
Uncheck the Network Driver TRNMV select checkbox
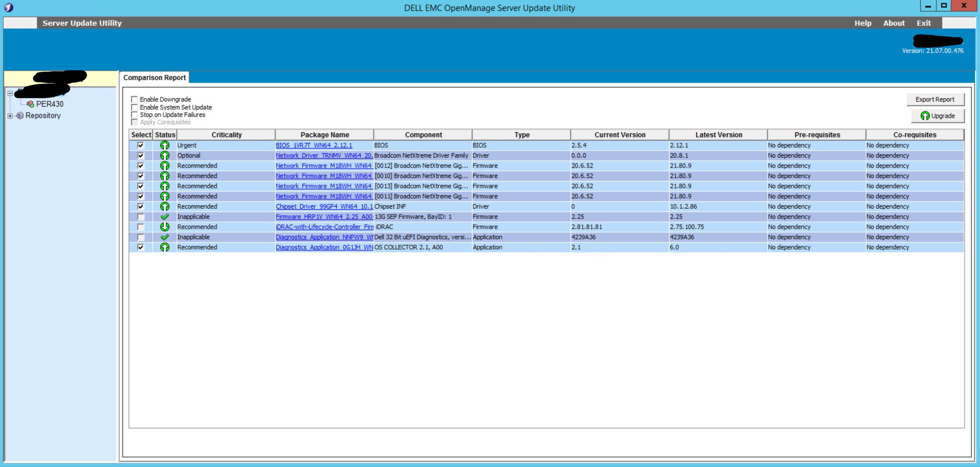point(140,156)
